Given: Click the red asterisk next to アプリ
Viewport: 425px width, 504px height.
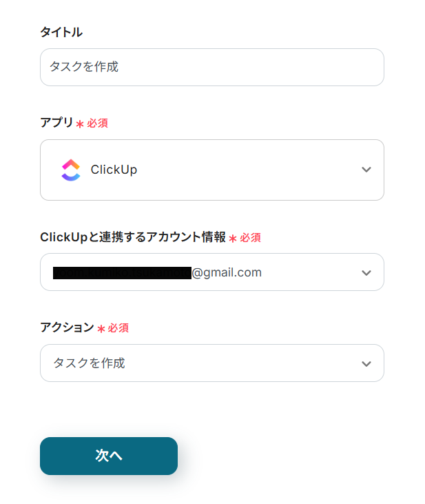Looking at the screenshot, I should [x=80, y=124].
